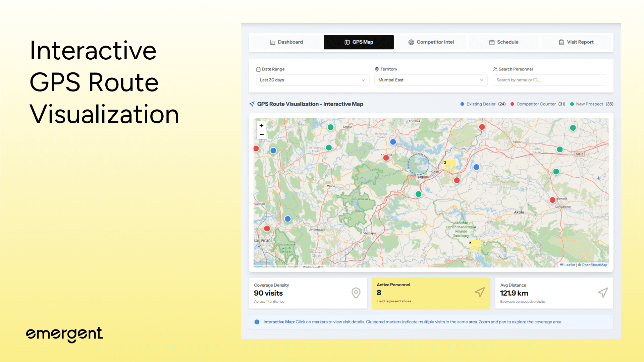
Task: Focus the Search Personnel input field
Action: 549,80
